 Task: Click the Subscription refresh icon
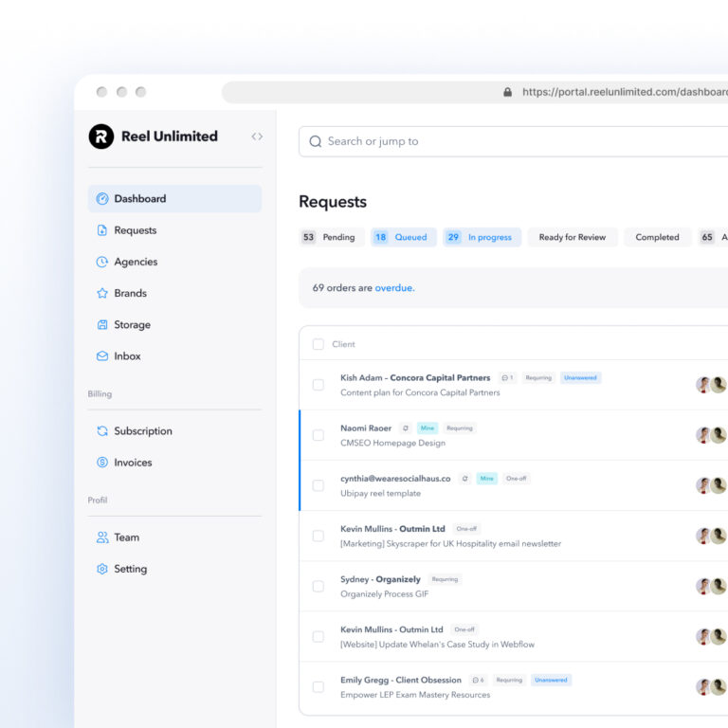[102, 431]
